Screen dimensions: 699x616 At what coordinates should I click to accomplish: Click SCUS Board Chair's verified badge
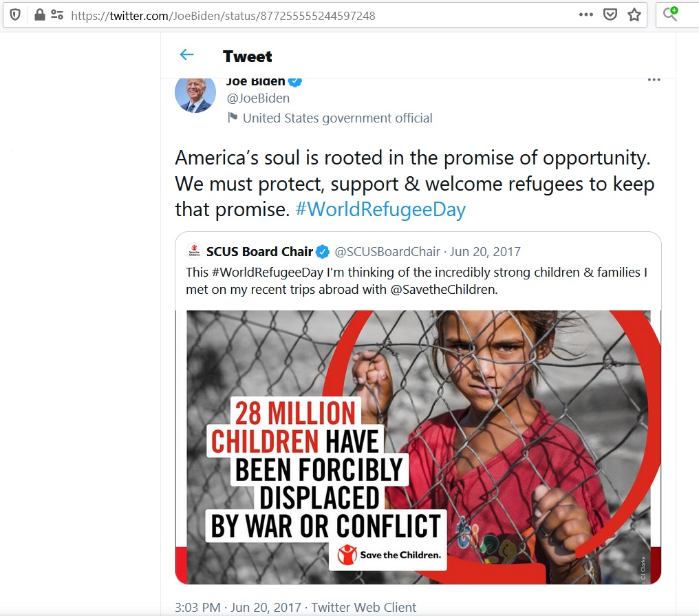tap(323, 251)
